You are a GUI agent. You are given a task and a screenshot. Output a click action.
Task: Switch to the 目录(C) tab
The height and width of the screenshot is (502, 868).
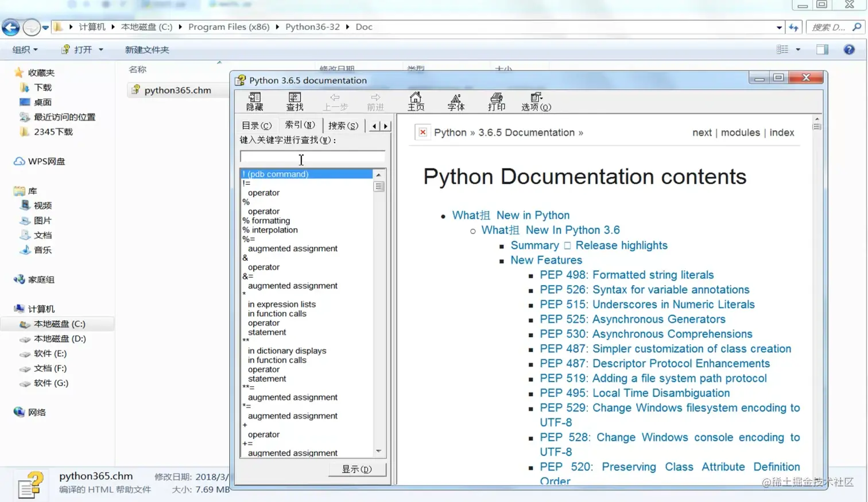(256, 125)
